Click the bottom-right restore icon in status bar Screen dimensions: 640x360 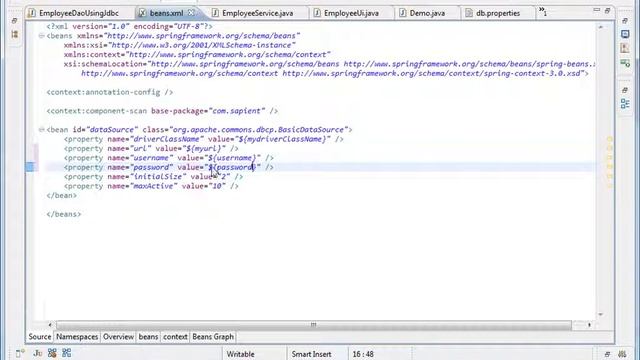tap(607, 354)
